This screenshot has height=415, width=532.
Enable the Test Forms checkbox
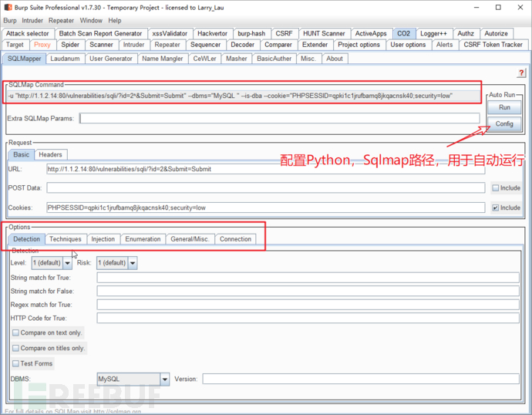[x=15, y=364]
